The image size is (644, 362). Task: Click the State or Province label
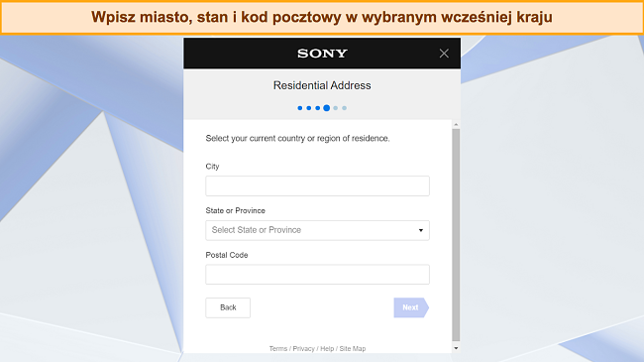[236, 210]
